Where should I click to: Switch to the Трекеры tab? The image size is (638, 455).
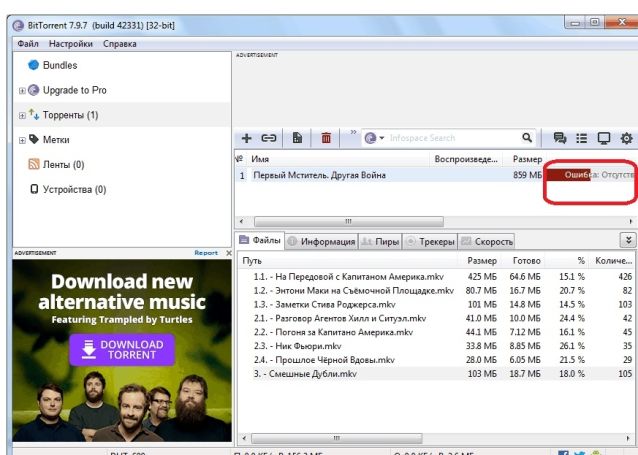pyautogui.click(x=430, y=241)
